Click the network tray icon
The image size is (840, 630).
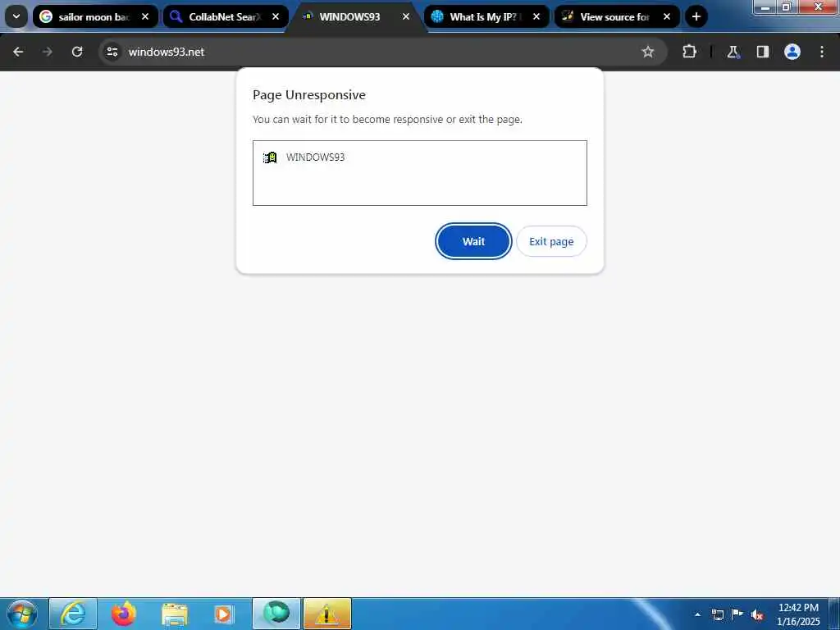pos(717,614)
